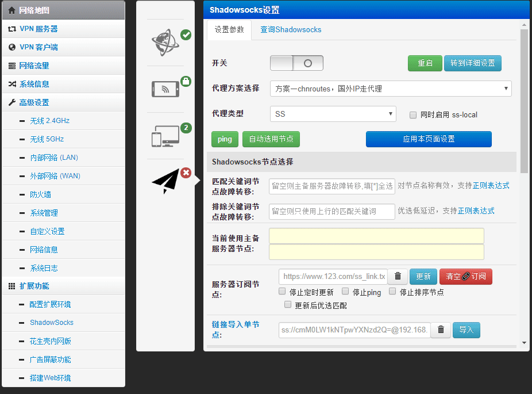The width and height of the screenshot is (532, 394).
Task: Check the 更新后优选匹配 box
Action: point(288,304)
